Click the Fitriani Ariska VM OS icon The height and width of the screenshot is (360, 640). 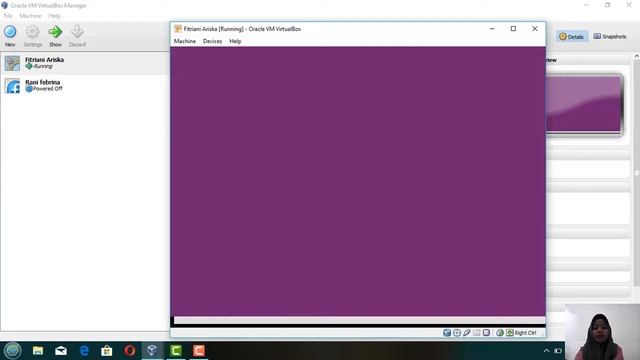[x=12, y=63]
